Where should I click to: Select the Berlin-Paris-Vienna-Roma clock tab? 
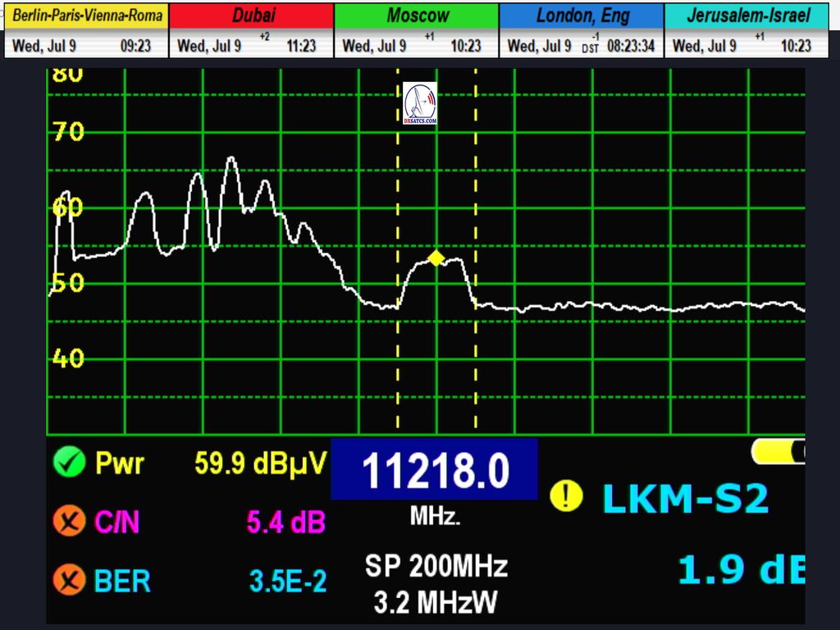click(87, 16)
